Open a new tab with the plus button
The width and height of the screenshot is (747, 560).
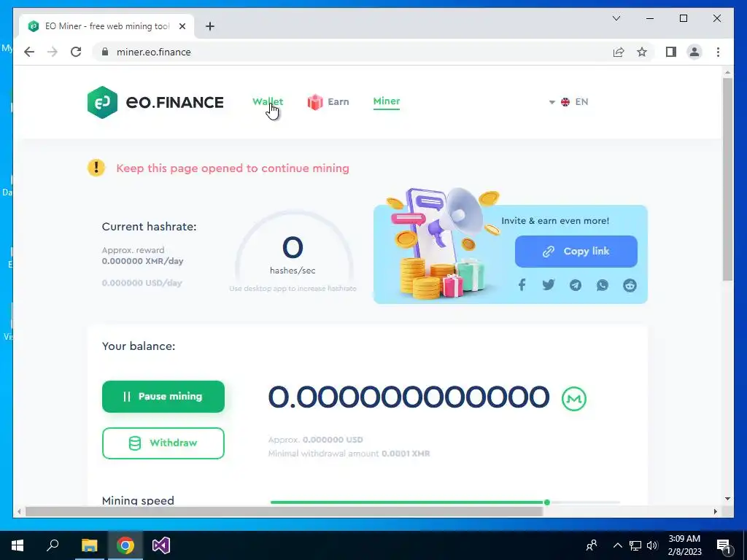tap(209, 26)
